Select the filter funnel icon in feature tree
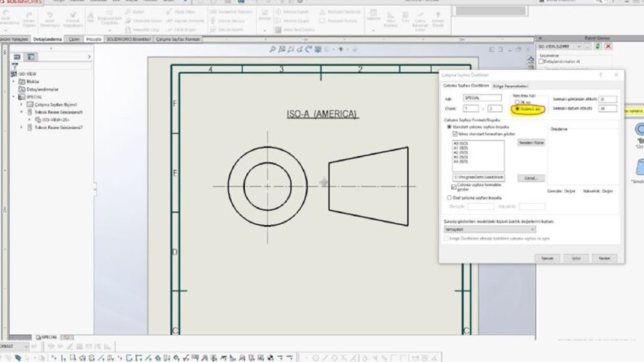 pos(15,66)
